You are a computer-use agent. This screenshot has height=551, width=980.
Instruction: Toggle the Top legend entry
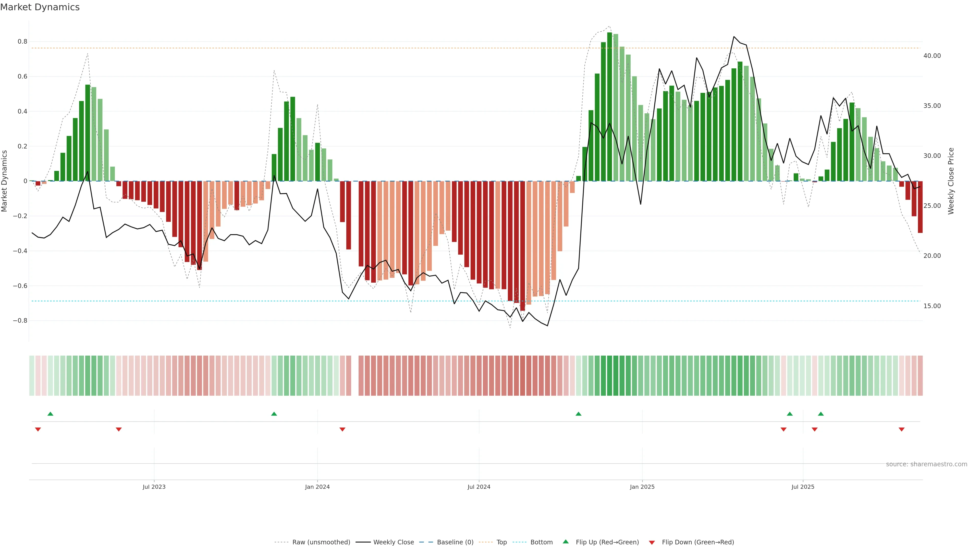tap(501, 542)
